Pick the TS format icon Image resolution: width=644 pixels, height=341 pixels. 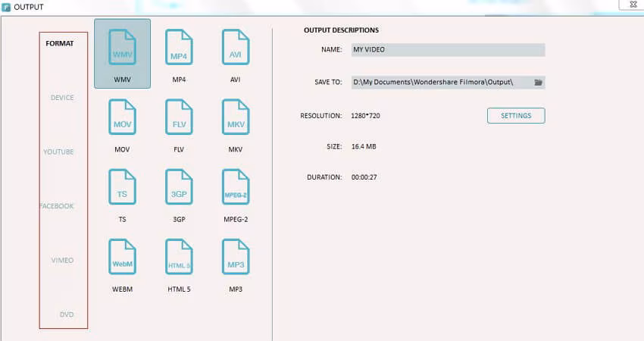click(x=123, y=187)
